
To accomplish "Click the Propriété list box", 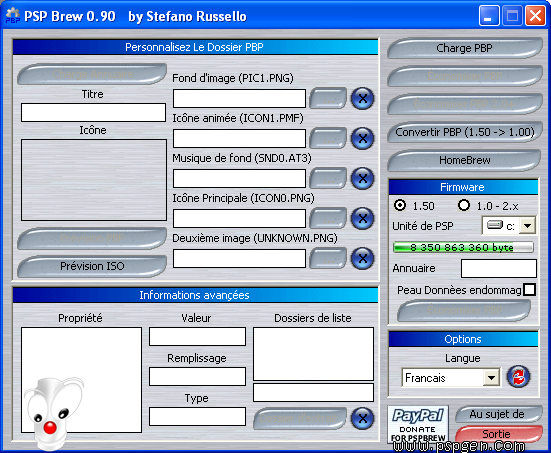I will 82,380.
